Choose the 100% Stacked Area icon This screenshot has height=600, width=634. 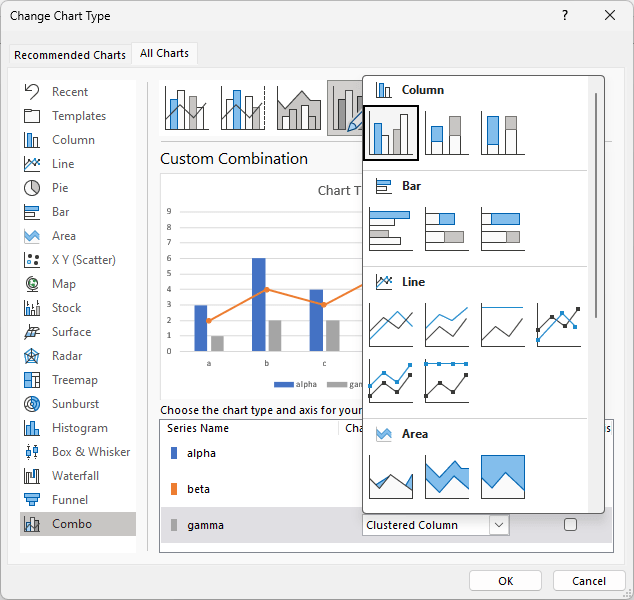(x=503, y=477)
